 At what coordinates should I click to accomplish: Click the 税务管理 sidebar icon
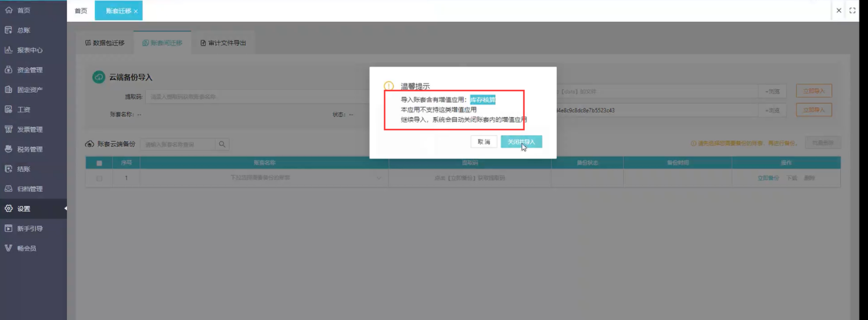(8, 149)
